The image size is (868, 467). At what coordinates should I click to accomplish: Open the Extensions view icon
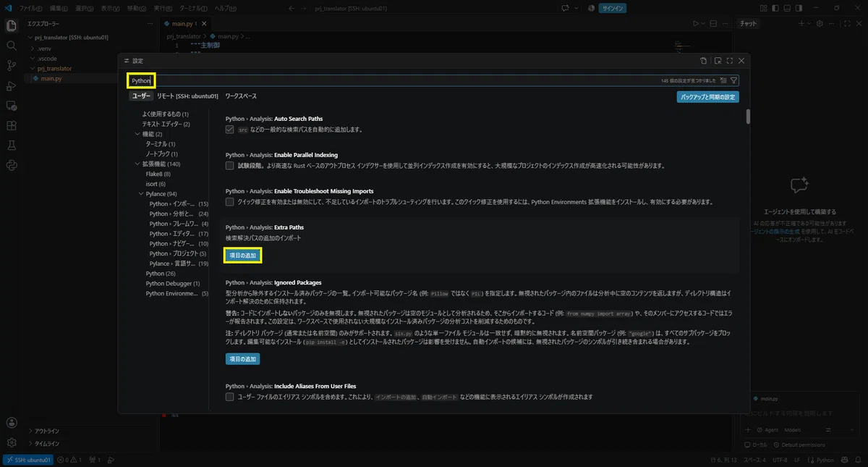pyautogui.click(x=12, y=125)
